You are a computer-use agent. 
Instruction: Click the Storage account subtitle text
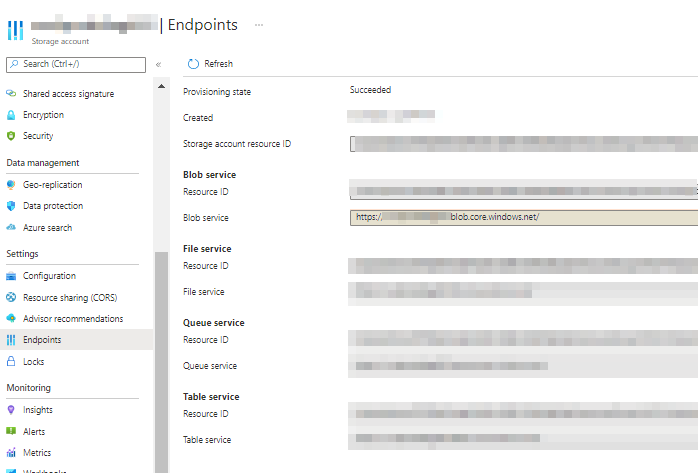point(60,41)
